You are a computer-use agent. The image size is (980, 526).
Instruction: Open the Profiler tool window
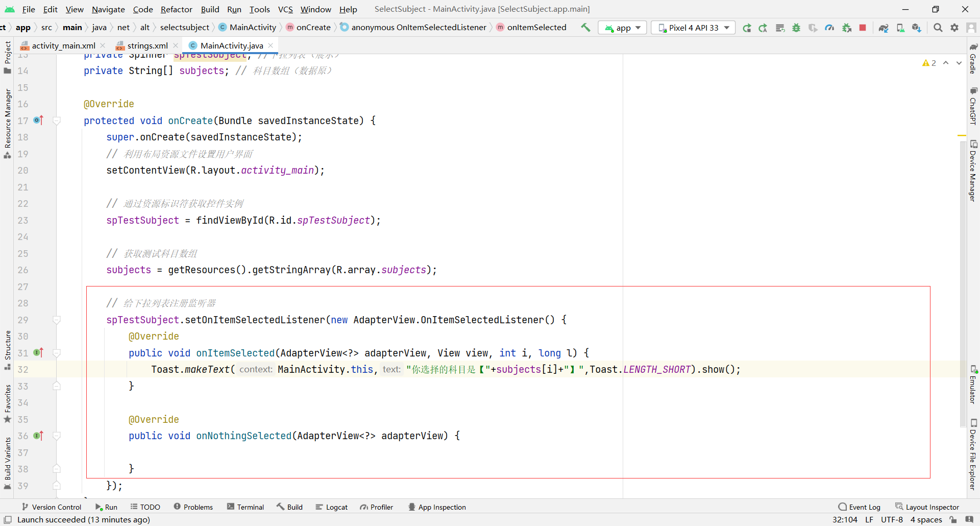click(377, 507)
